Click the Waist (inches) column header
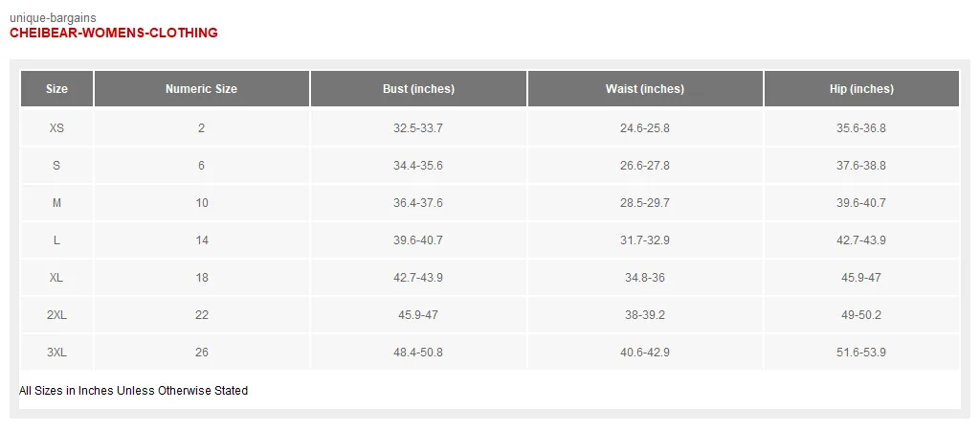This screenshot has height=433, width=980. tap(645, 89)
